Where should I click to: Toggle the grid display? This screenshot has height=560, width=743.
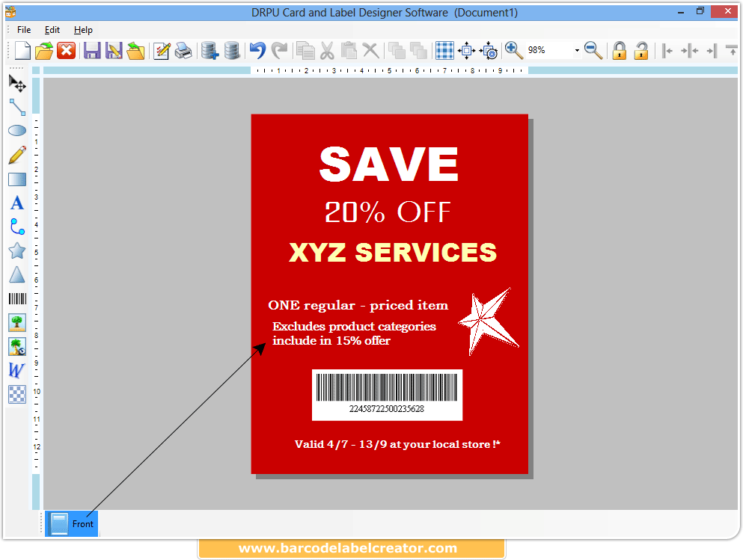tap(444, 50)
